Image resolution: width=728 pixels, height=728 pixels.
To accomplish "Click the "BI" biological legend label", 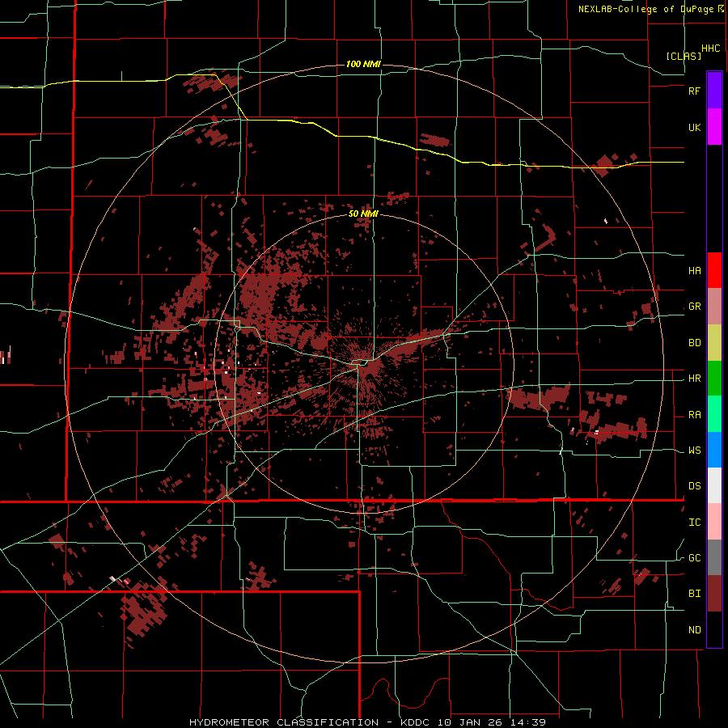I will [x=694, y=594].
